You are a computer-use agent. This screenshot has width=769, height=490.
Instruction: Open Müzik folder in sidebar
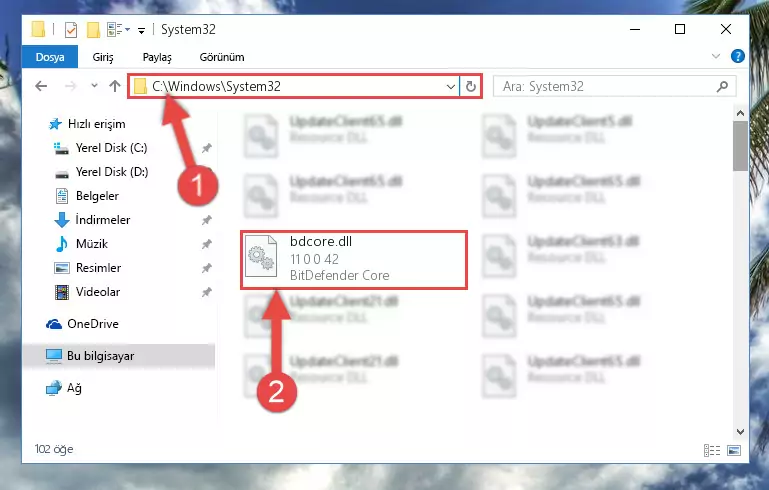[x=92, y=244]
